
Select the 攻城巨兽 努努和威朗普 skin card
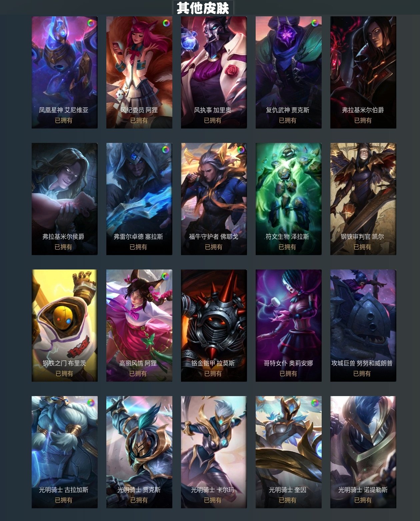363,325
